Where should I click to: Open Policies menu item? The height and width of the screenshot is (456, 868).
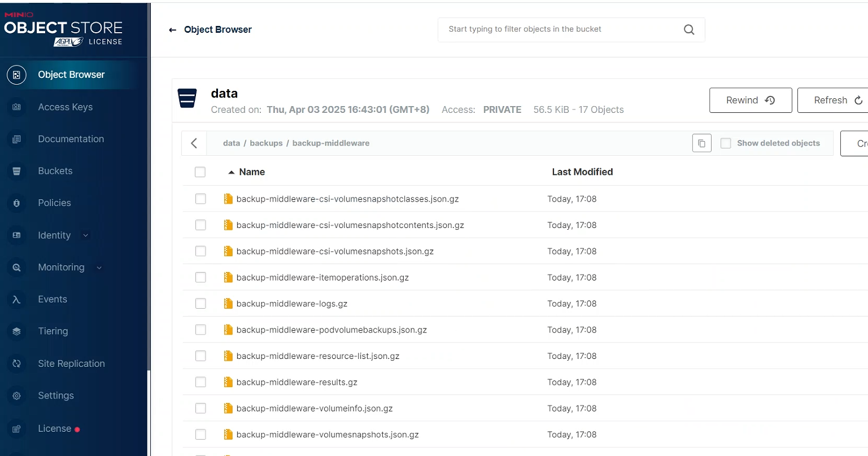55,203
